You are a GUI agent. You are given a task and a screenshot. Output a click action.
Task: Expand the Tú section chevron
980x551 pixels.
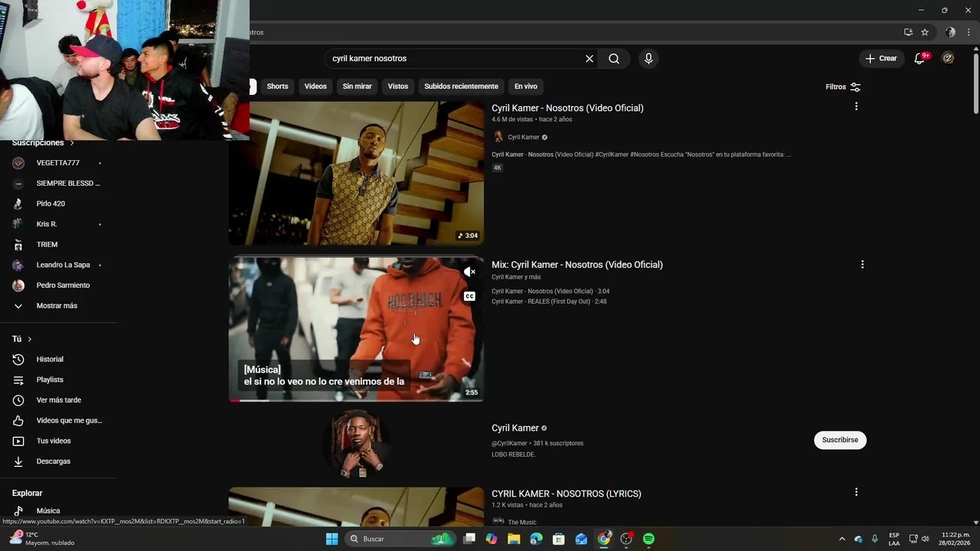pyautogui.click(x=30, y=339)
